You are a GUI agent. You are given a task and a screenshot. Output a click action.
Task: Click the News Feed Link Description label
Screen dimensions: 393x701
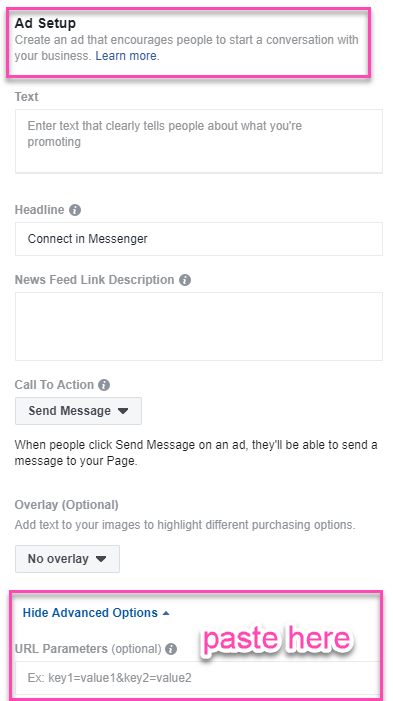point(94,280)
